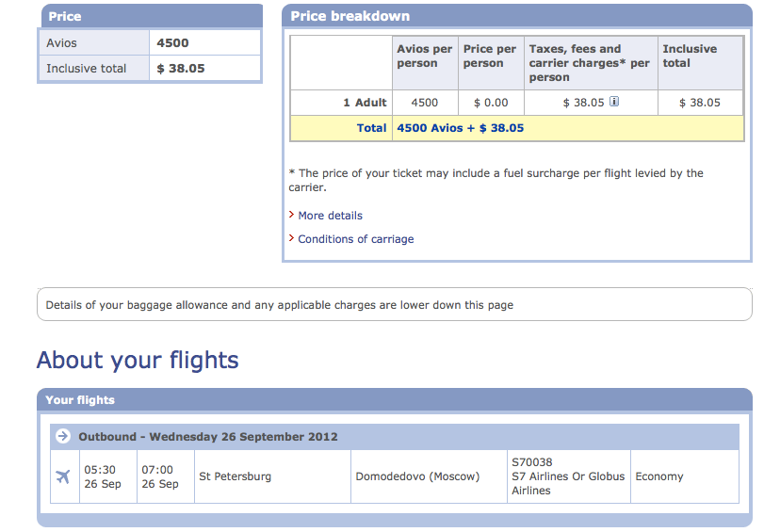Click the S70038 flight number cell
764x532 pixels.
569,476
